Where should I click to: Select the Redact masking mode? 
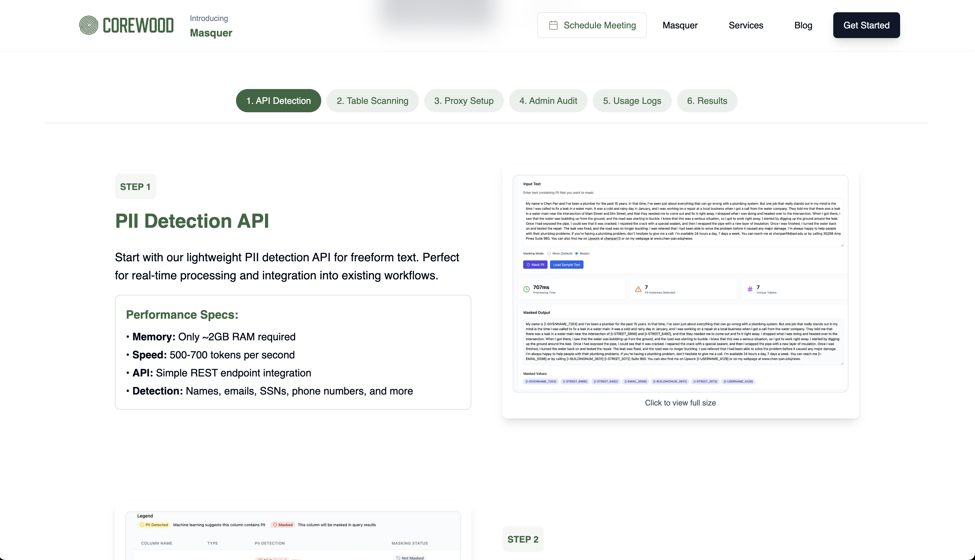tap(577, 254)
